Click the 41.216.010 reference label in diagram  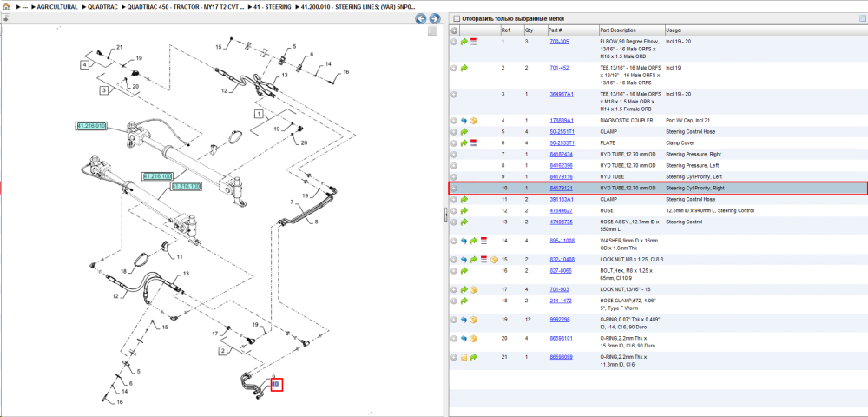(x=91, y=126)
